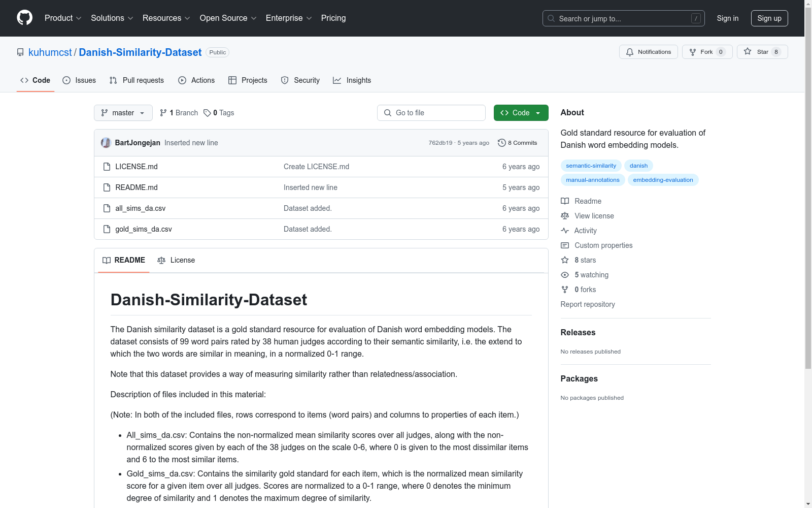Click Report repository link
The image size is (812, 508).
coord(588,304)
